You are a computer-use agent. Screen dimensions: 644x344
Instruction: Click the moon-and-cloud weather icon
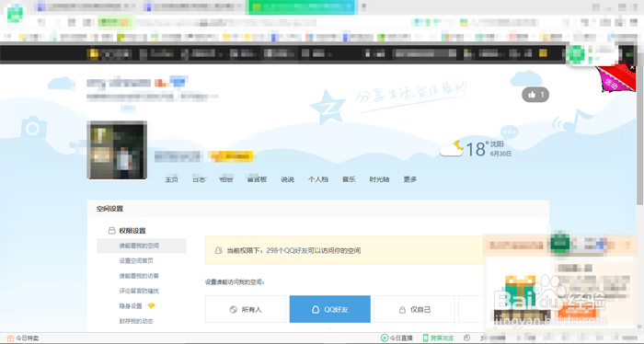coord(452,149)
